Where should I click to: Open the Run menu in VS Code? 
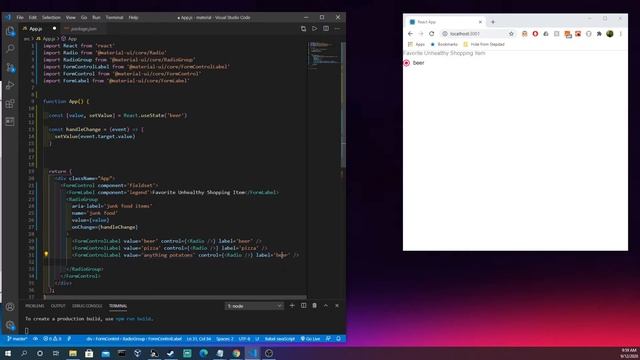(x=96, y=18)
